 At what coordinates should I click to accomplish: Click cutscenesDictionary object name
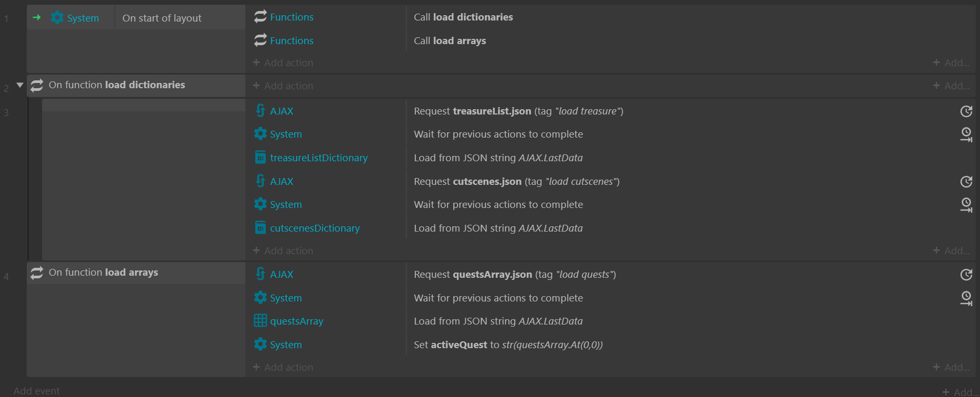[315, 228]
